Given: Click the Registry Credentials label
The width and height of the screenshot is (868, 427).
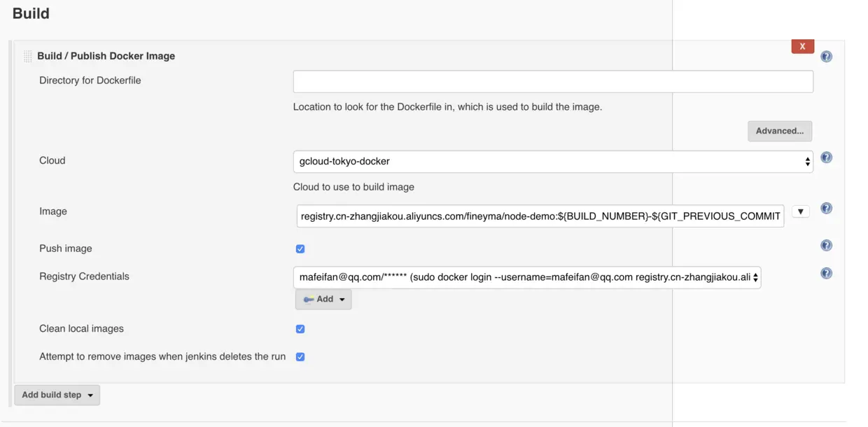Looking at the screenshot, I should [x=84, y=276].
